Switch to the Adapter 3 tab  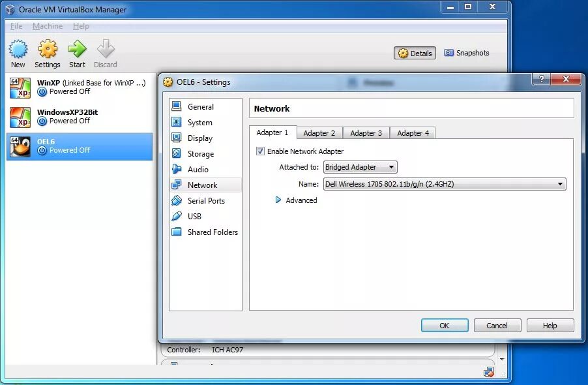(x=366, y=133)
